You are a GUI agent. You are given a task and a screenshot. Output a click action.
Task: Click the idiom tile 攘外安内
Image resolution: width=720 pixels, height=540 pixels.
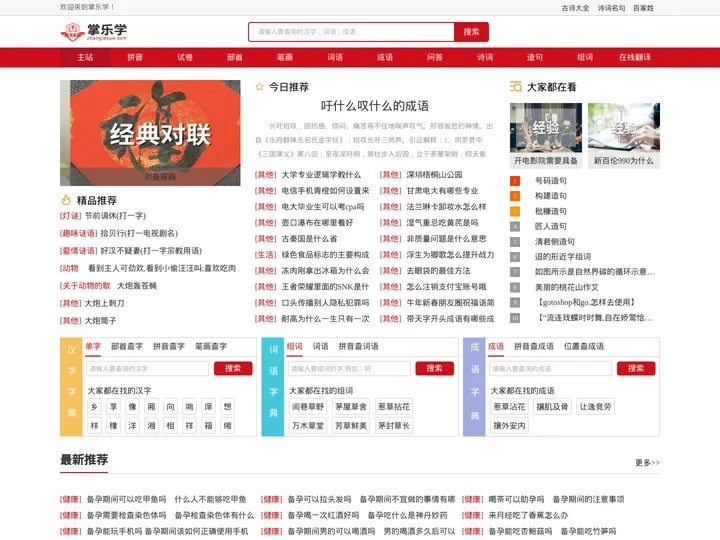pos(509,426)
